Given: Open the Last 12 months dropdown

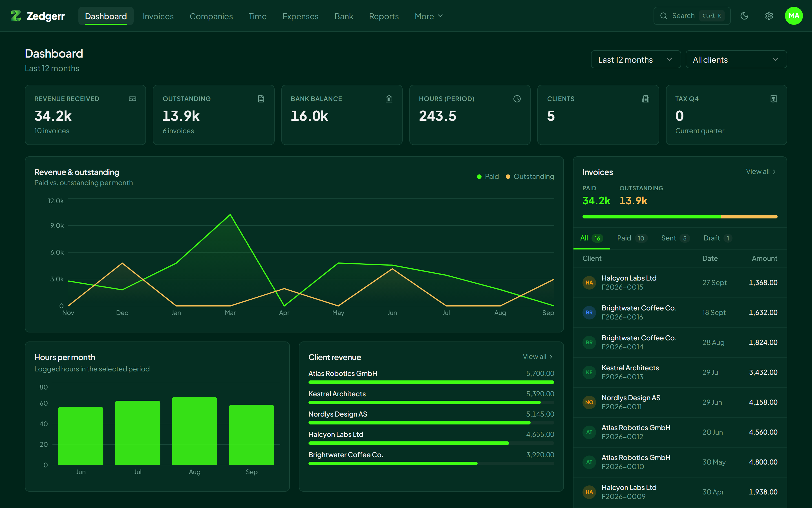Looking at the screenshot, I should (x=636, y=60).
